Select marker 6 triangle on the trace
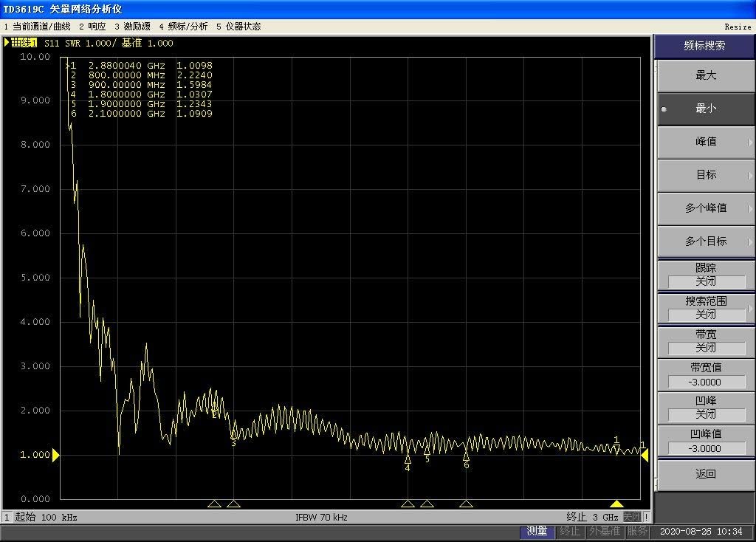Image resolution: width=756 pixels, height=542 pixels. tap(466, 456)
